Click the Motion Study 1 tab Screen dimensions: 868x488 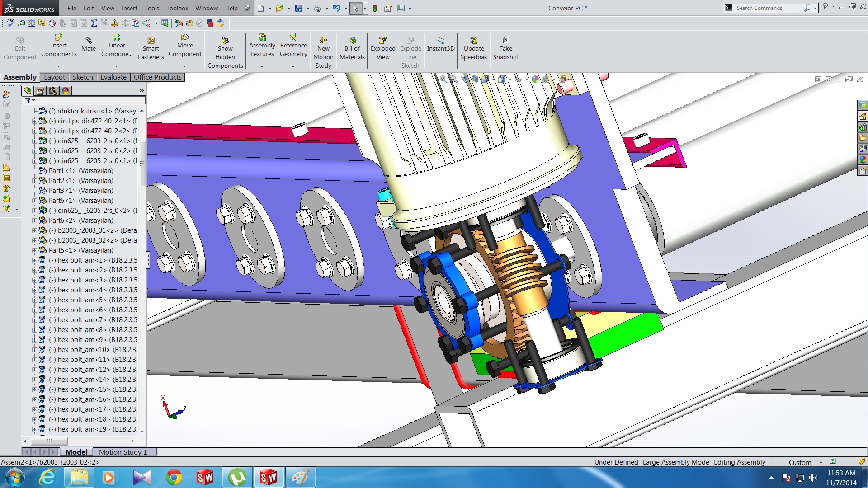coord(123,452)
